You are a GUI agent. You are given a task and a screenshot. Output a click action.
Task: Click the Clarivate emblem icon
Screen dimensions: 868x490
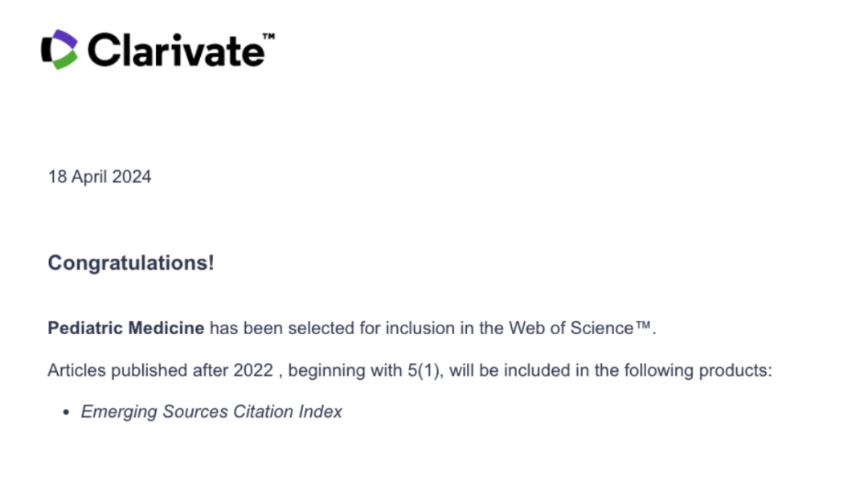click(59, 49)
